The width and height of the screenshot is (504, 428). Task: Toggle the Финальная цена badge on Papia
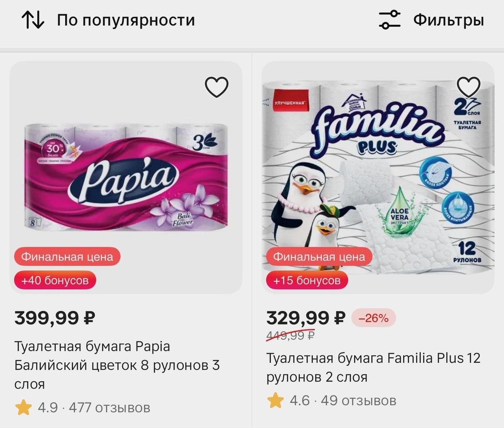[x=68, y=256]
